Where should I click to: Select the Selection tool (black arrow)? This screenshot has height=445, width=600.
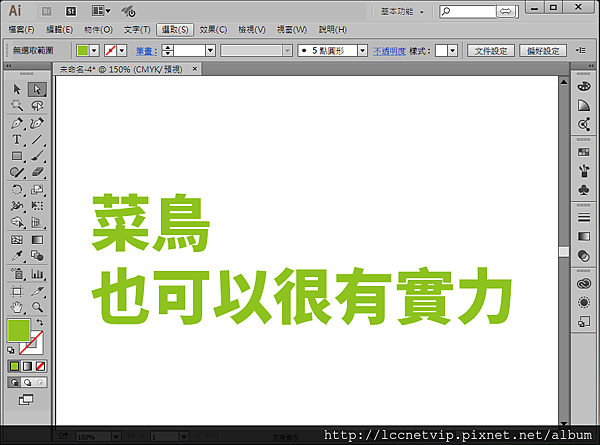17,90
